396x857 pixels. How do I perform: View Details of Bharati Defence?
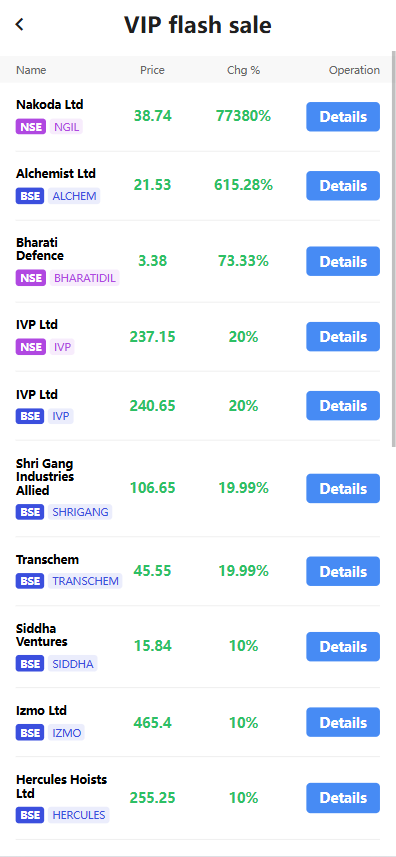pos(342,261)
